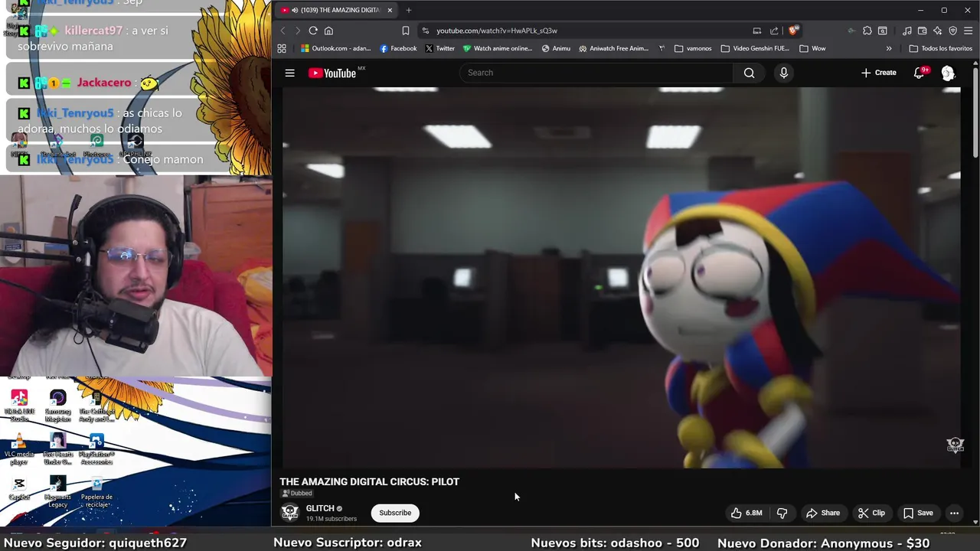Activate voice search microphone icon
980x551 pixels.
[783, 73]
